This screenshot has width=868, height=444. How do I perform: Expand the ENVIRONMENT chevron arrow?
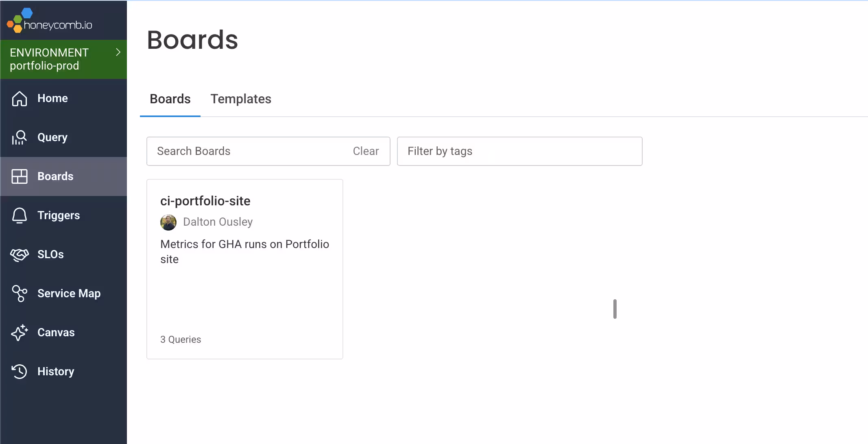pos(118,52)
